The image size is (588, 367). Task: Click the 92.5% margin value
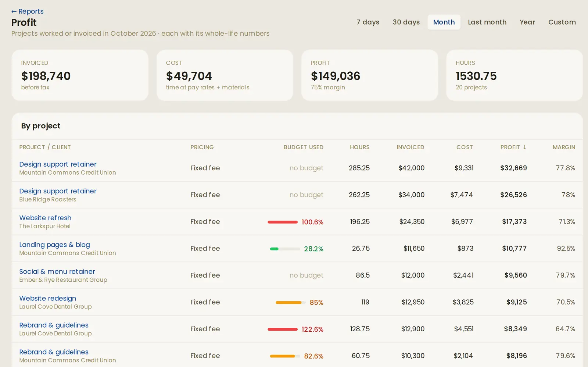pyautogui.click(x=566, y=249)
